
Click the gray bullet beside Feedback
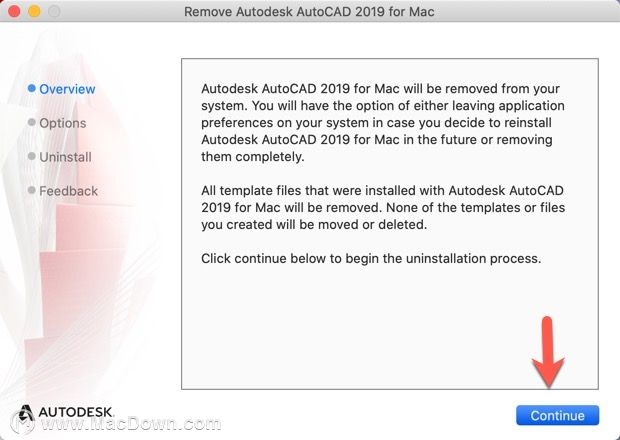tap(32, 190)
